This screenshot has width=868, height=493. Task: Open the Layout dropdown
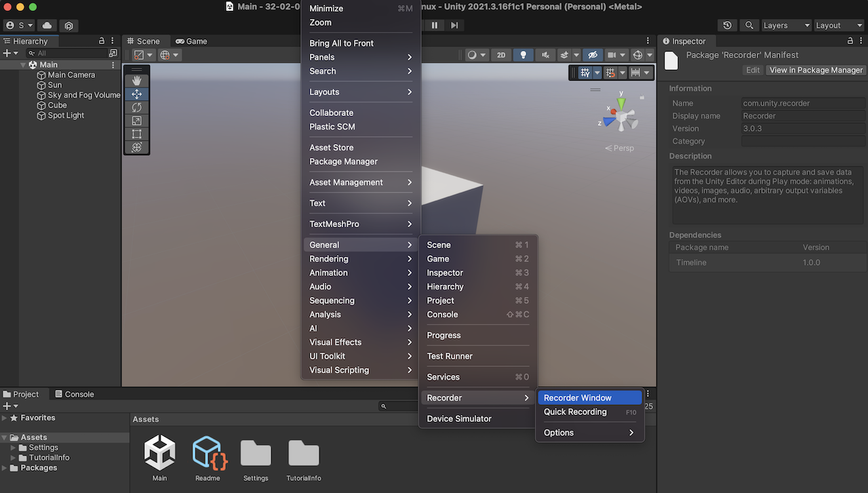coord(838,25)
